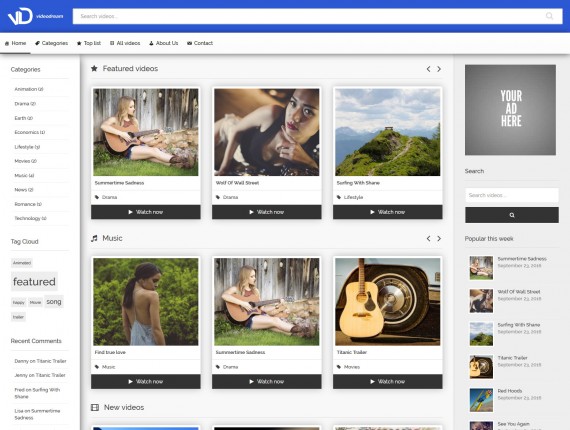Screen dimensions: 570x430
Task: Select the trailer tag in Tag Cloud
Action: 18,317
